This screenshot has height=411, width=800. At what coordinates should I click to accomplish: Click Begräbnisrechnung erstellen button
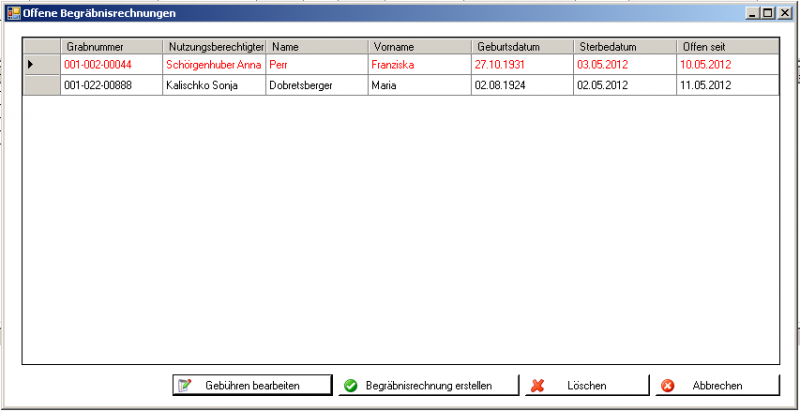(x=429, y=385)
